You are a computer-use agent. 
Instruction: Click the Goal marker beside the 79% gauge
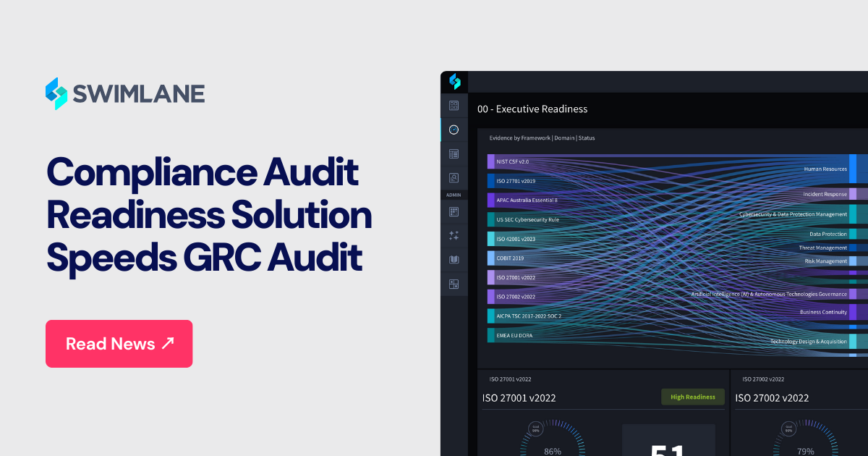tap(788, 428)
